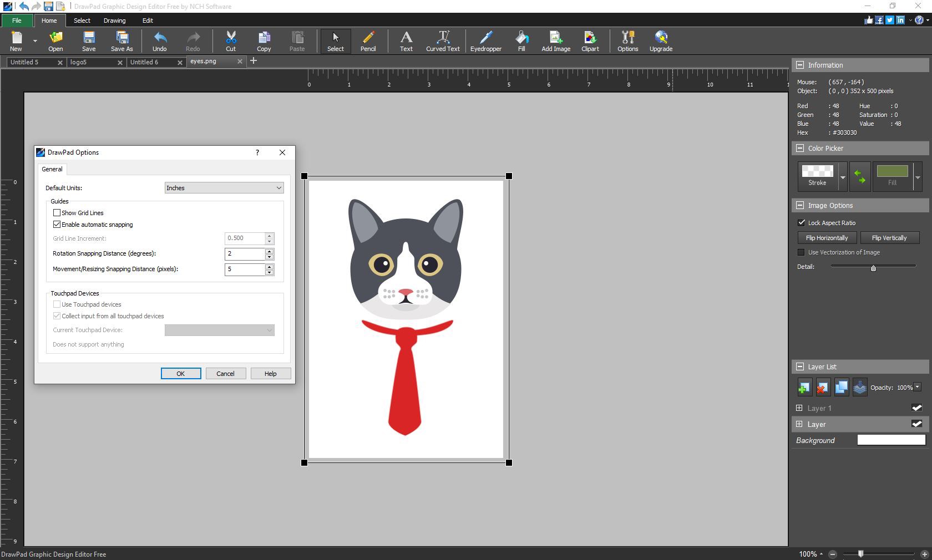
Task: Activate the Fill tool
Action: tap(521, 41)
